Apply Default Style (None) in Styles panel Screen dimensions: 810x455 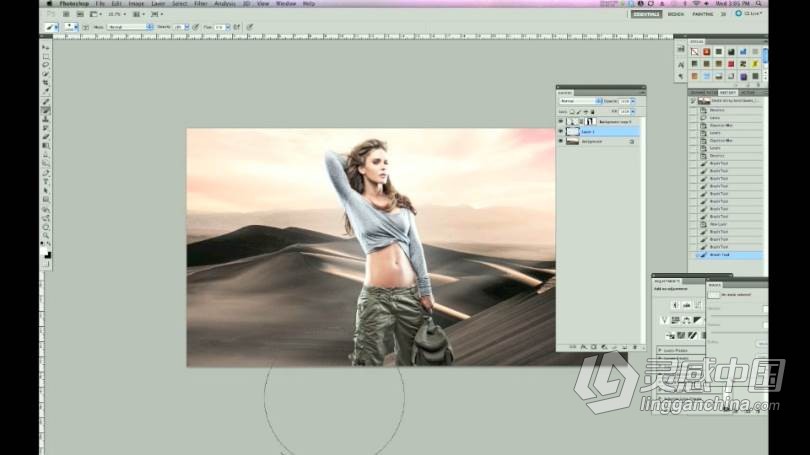[x=694, y=52]
